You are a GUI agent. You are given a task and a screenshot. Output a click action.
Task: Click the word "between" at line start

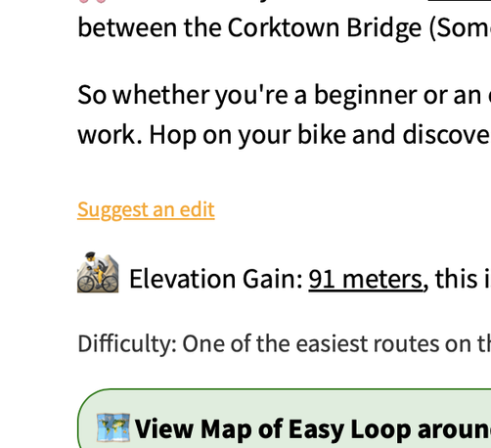127,27
